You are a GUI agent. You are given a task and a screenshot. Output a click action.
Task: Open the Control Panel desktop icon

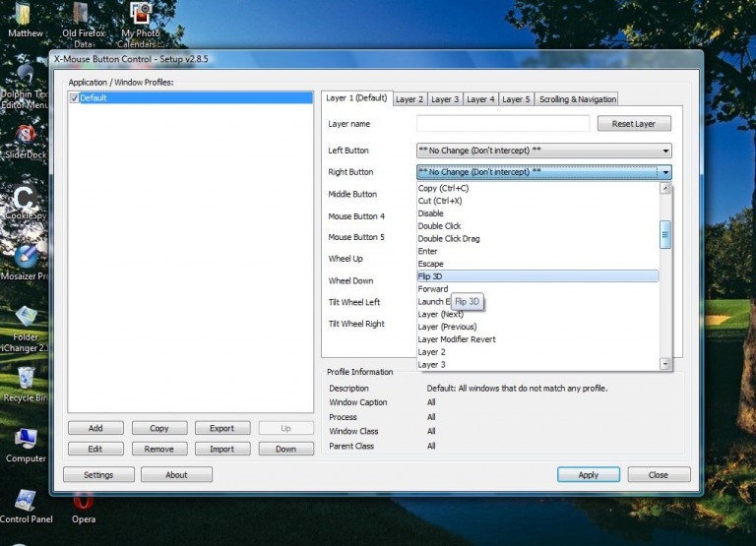25,500
